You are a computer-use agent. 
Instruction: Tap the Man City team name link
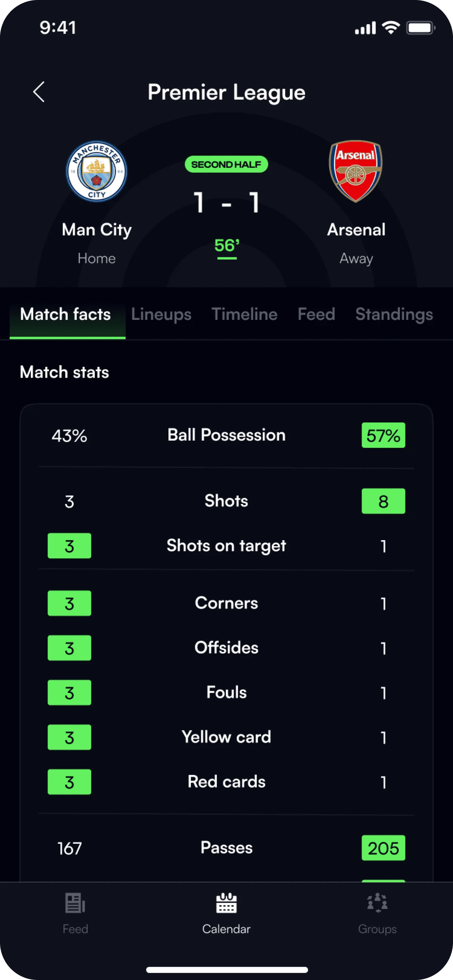(x=96, y=229)
